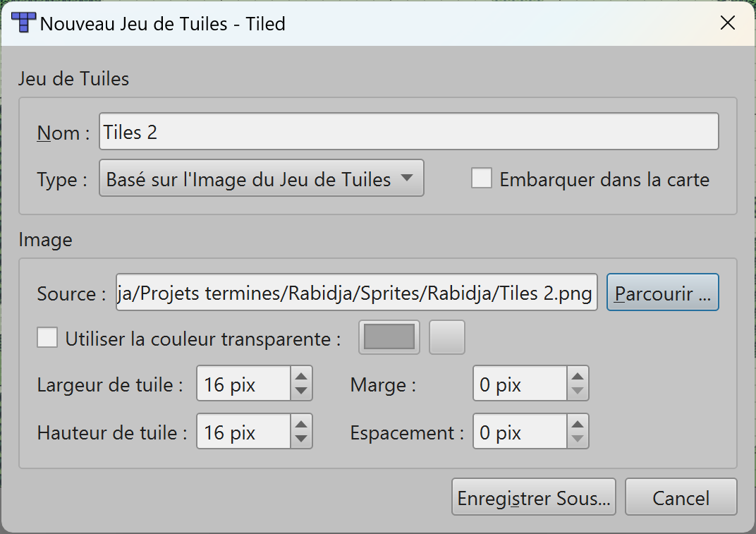Click the Source image path field
The image size is (756, 534).
click(x=357, y=293)
